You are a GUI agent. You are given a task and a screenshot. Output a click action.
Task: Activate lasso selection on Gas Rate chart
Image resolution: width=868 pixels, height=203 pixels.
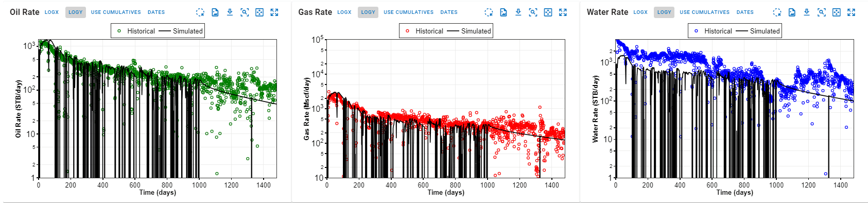click(489, 12)
